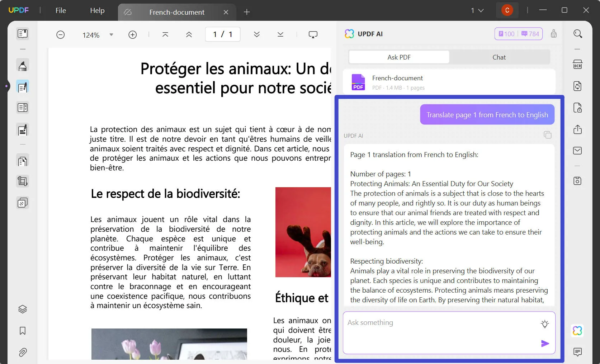Open the Bookmarks panel

point(23,331)
